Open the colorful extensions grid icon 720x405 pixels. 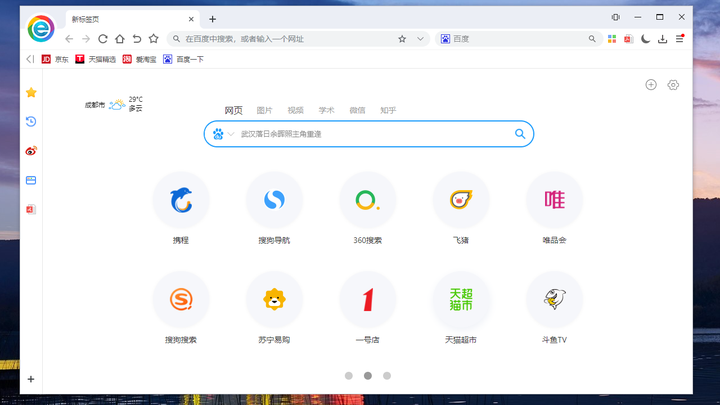click(x=612, y=39)
